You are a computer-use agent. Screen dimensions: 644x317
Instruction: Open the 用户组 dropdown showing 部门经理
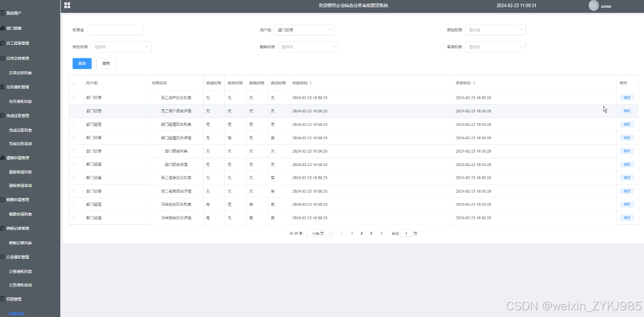tap(304, 30)
